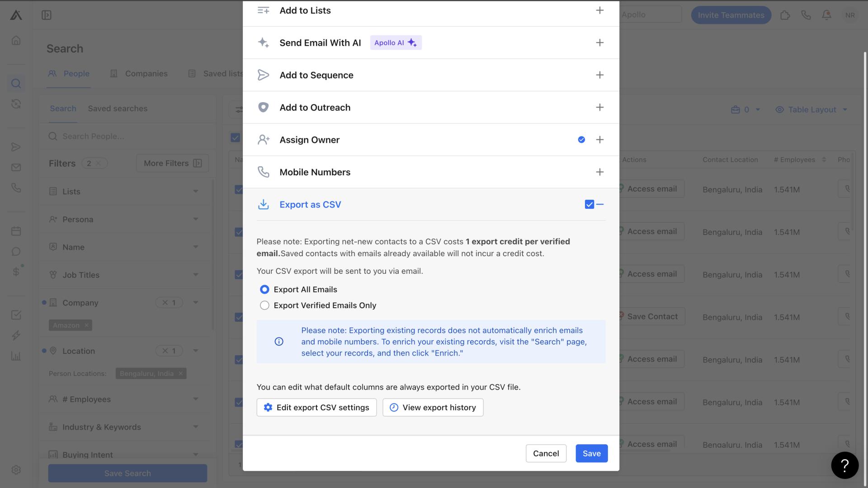
Task: Select Export All Emails radio button
Action: tap(264, 289)
